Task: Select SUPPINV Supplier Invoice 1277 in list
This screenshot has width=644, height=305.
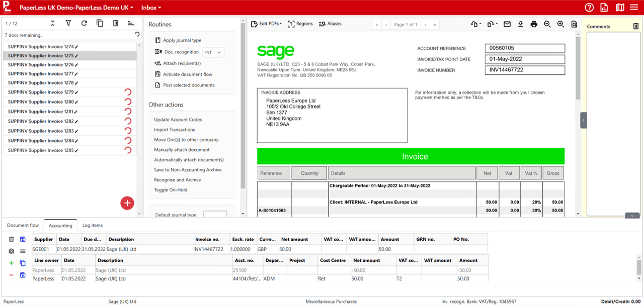Action: point(69,74)
